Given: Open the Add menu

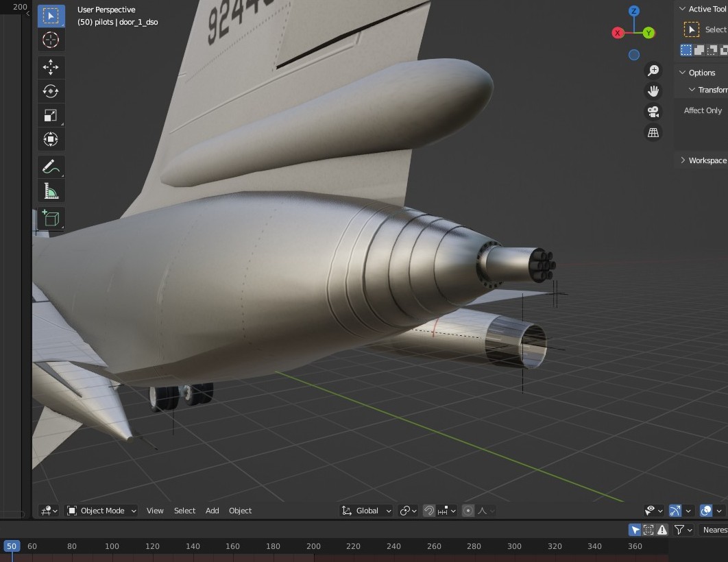Looking at the screenshot, I should pos(213,511).
